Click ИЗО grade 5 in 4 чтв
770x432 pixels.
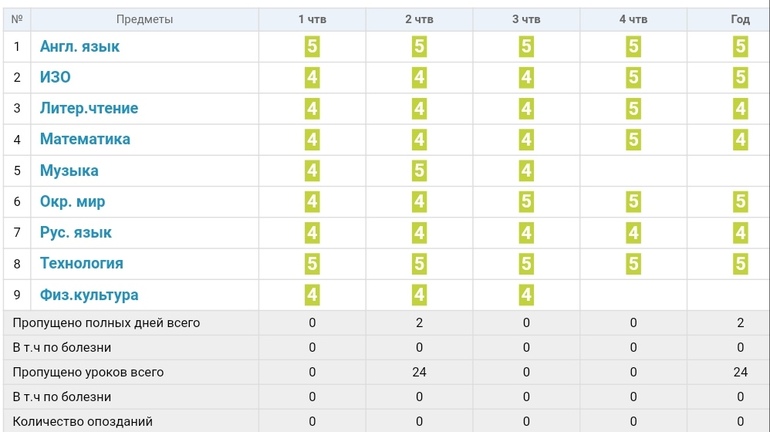(x=633, y=78)
